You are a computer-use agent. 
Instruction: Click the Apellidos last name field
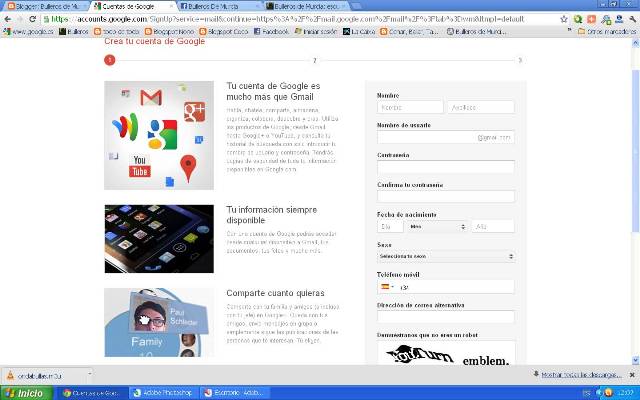(x=481, y=107)
